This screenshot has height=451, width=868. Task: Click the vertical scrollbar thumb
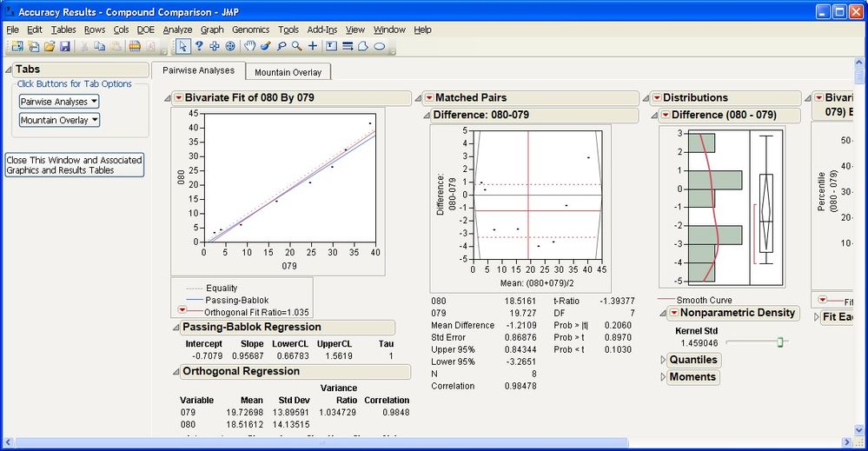pos(858,76)
